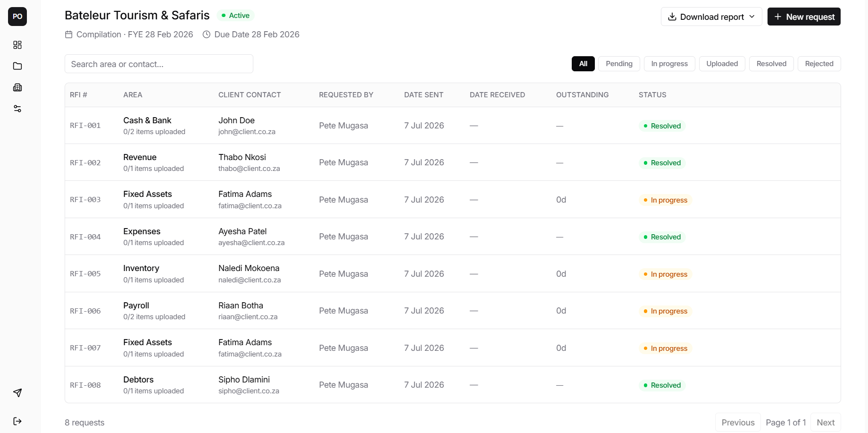Expand the Download report dropdown
Viewport: 868px width, 433px height.
(x=711, y=17)
